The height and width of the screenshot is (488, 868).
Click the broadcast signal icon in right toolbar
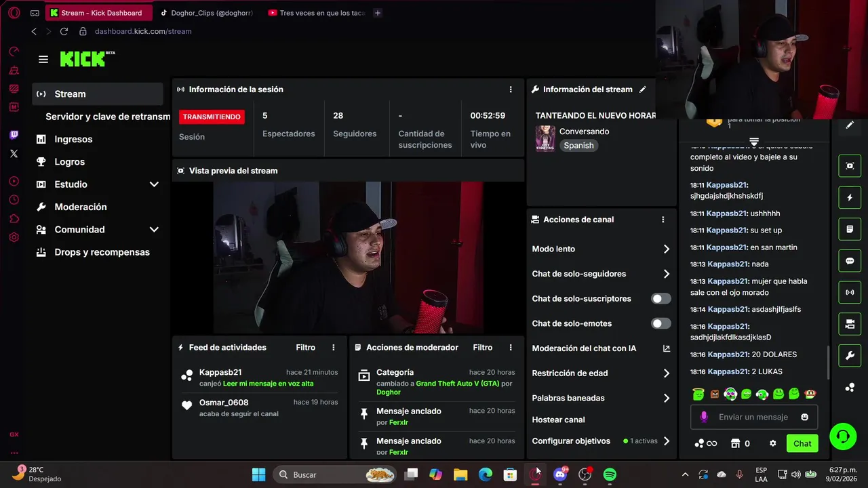(x=850, y=293)
